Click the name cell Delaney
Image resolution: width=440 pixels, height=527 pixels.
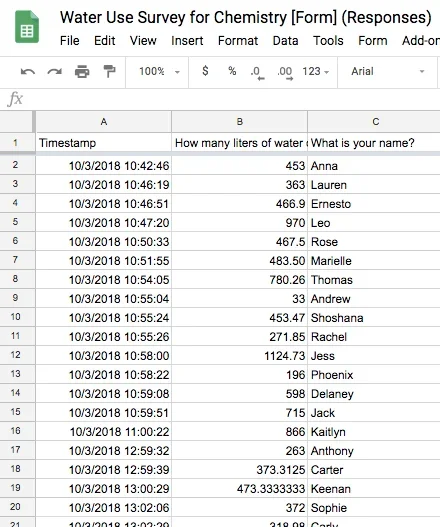[374, 393]
